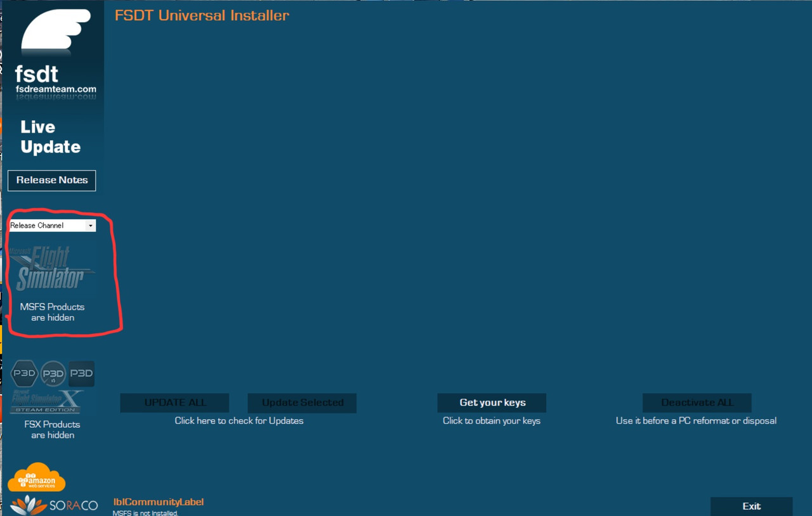Click the 'MSFS is not Installed.' status text
Viewport: 812px width, 516px height.
[x=145, y=513]
